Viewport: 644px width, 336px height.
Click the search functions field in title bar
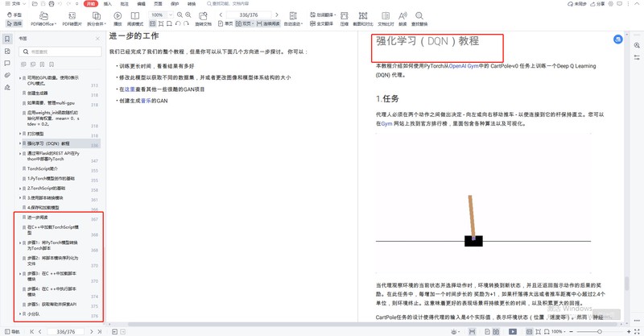tap(229, 4)
